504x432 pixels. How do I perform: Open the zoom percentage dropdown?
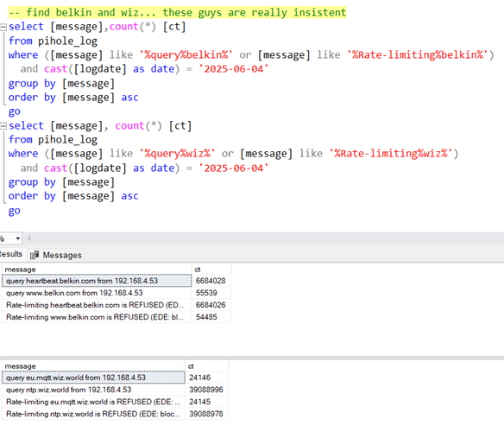[x=17, y=238]
